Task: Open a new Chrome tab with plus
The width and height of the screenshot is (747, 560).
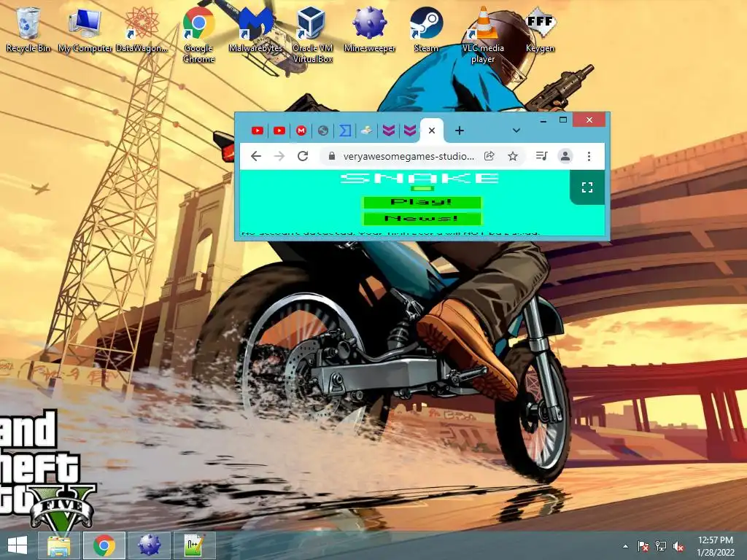Action: (x=460, y=131)
